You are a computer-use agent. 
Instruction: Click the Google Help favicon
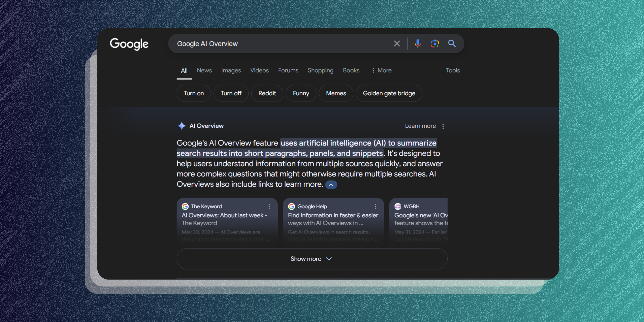click(x=291, y=206)
